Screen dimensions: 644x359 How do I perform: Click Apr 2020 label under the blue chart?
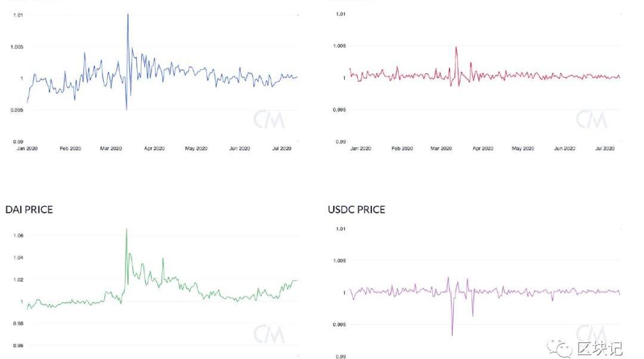[x=154, y=148]
